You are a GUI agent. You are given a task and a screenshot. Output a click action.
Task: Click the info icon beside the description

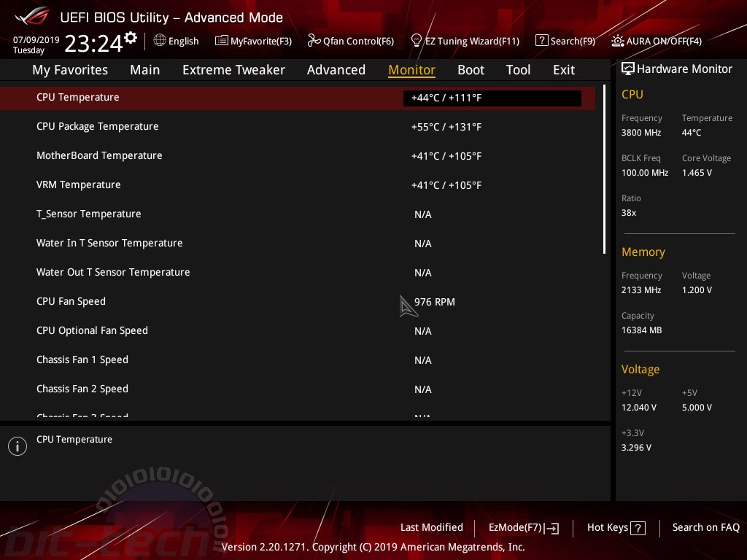click(x=18, y=446)
